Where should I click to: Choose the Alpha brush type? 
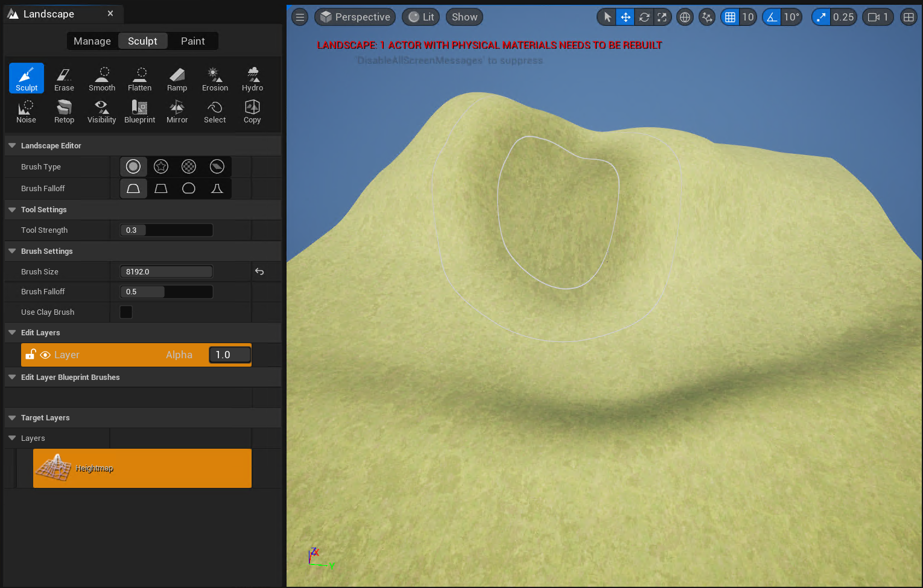click(161, 166)
